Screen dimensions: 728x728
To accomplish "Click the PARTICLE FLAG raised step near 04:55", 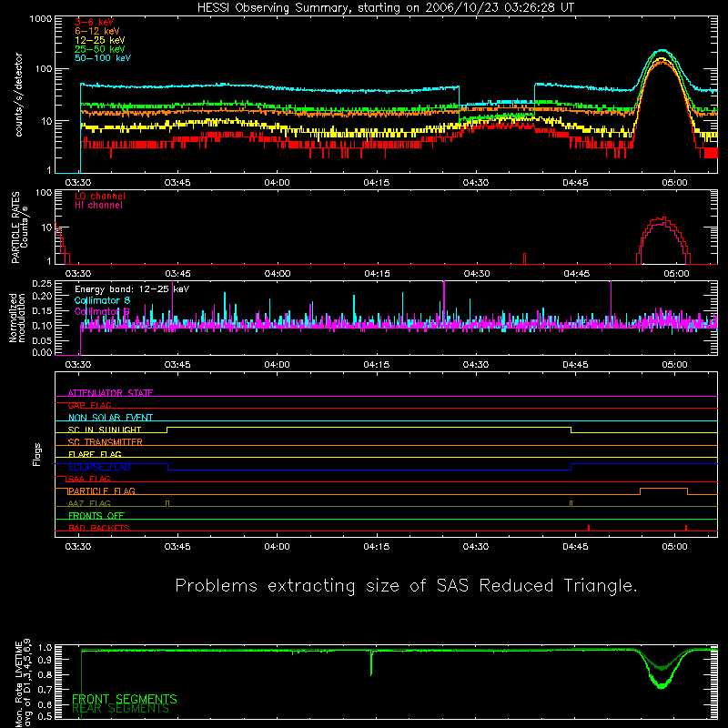I will click(x=664, y=489).
